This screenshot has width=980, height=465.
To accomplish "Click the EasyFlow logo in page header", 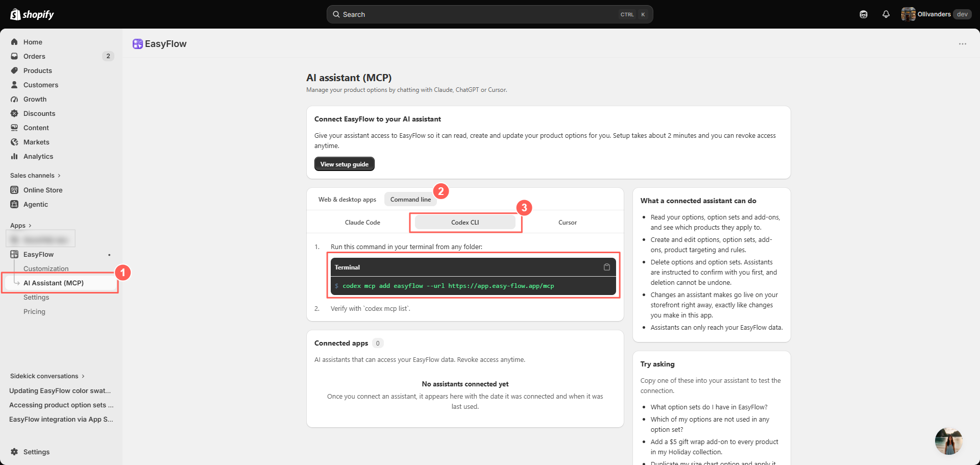I will click(137, 44).
